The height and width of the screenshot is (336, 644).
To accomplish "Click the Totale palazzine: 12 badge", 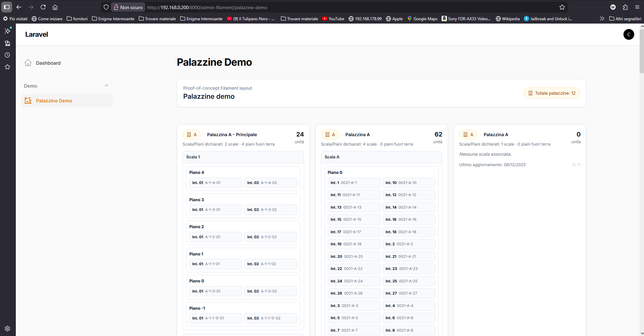I will tap(552, 93).
